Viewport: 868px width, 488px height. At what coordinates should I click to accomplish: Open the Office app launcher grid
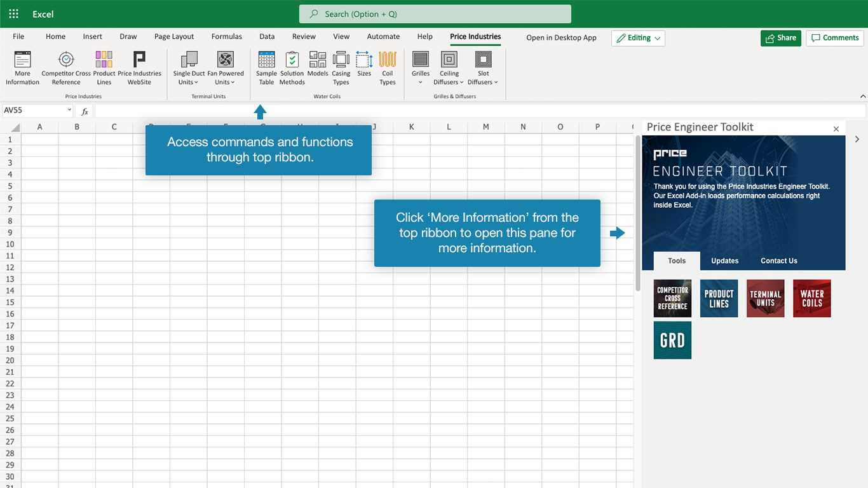[x=13, y=14]
